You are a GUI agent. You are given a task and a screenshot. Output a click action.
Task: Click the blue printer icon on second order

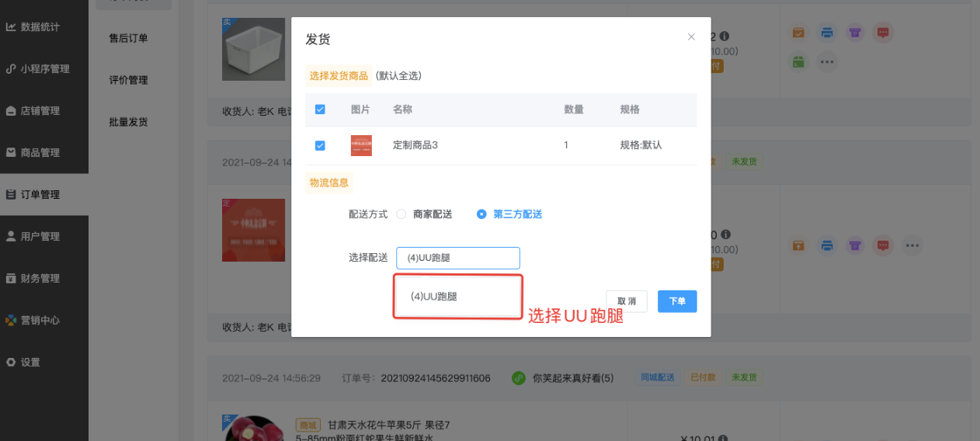pyautogui.click(x=827, y=245)
